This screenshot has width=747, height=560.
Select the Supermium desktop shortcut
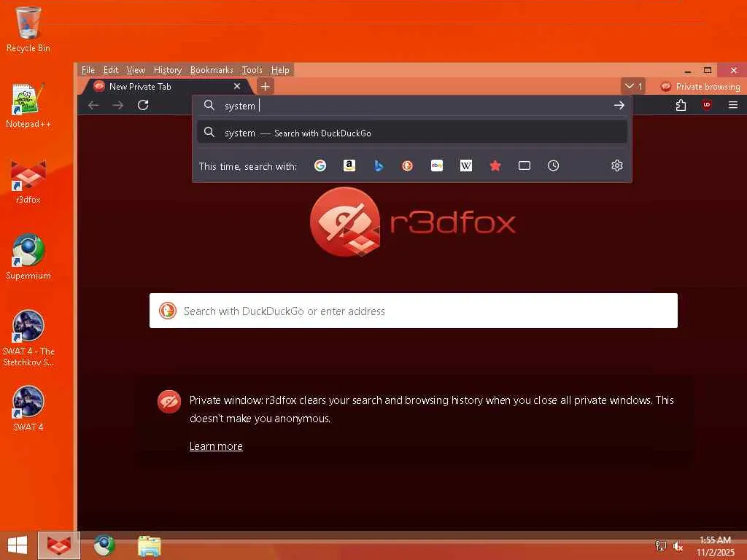pyautogui.click(x=28, y=257)
